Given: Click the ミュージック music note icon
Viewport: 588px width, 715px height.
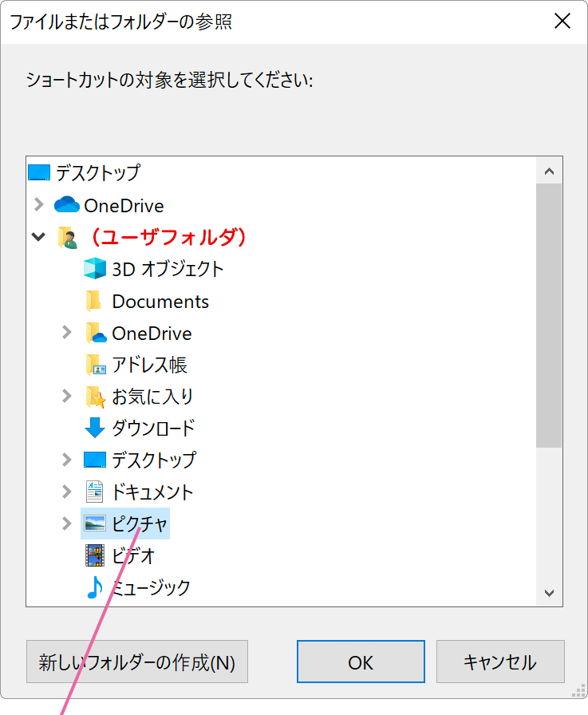Looking at the screenshot, I should tap(94, 587).
